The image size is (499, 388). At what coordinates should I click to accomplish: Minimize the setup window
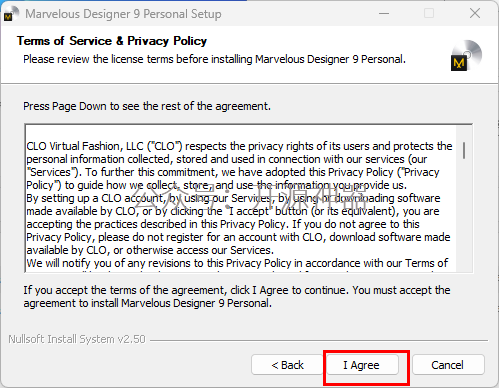tap(384, 13)
